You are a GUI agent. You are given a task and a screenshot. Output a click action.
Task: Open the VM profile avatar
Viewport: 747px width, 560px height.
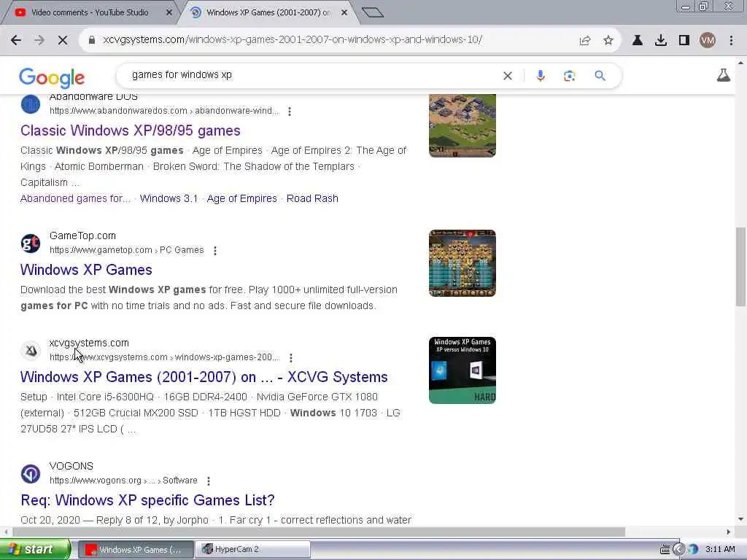click(x=708, y=41)
